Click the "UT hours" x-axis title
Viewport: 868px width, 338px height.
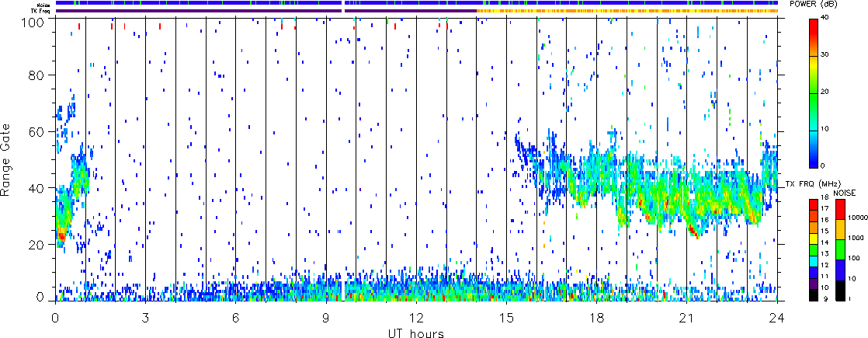(x=416, y=333)
